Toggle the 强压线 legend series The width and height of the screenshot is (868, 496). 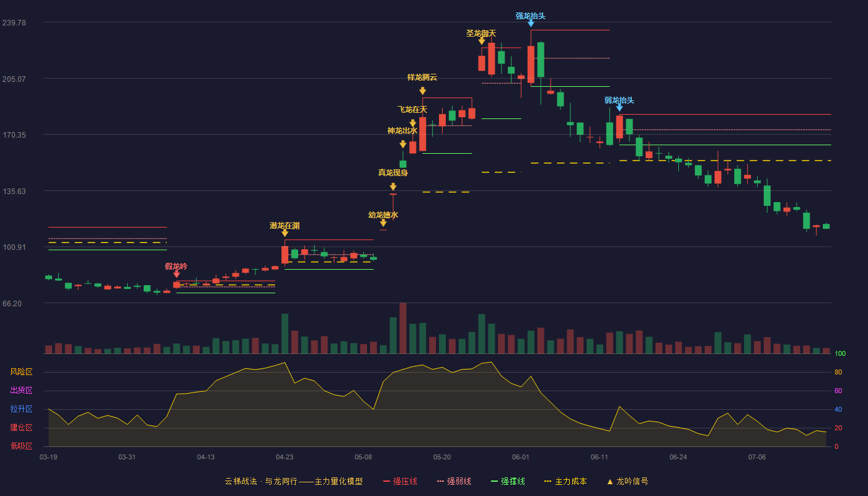[x=401, y=481]
